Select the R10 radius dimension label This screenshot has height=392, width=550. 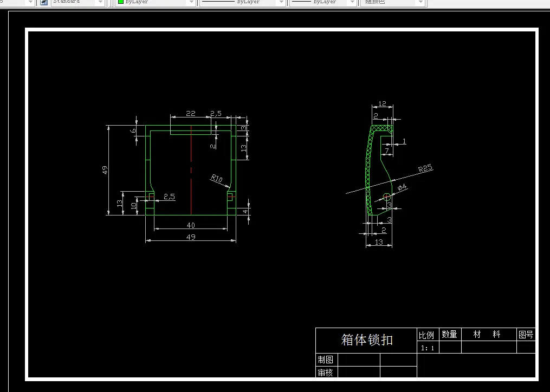pos(217,179)
